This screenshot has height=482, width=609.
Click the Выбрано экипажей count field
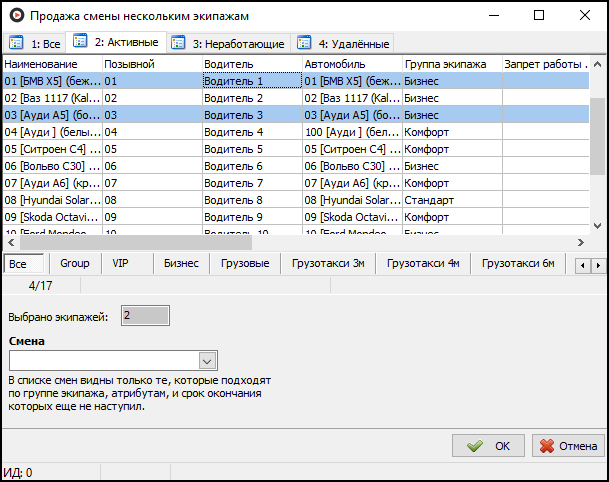point(145,315)
